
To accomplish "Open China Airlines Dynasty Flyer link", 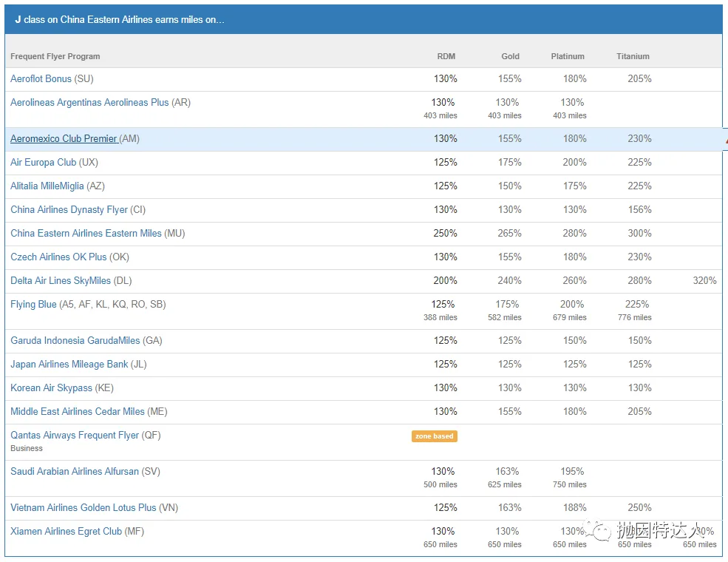I will click(69, 210).
